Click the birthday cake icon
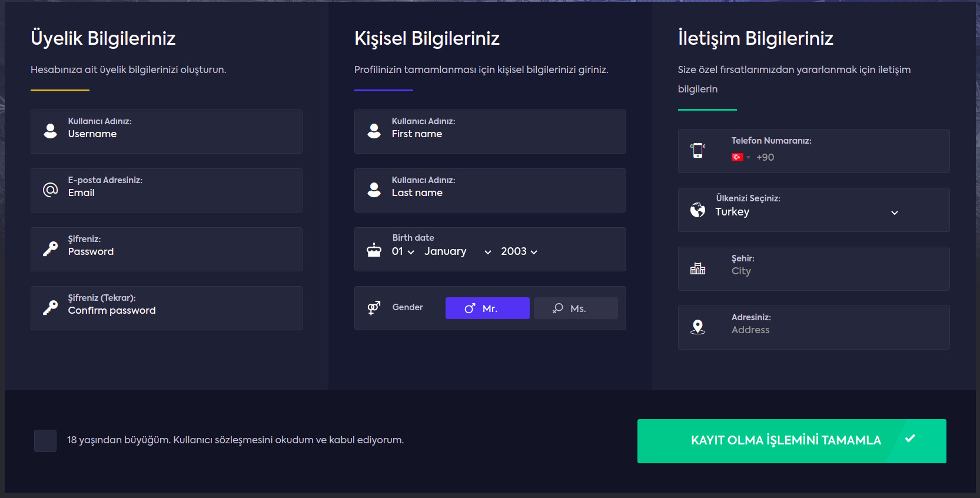 coord(374,250)
